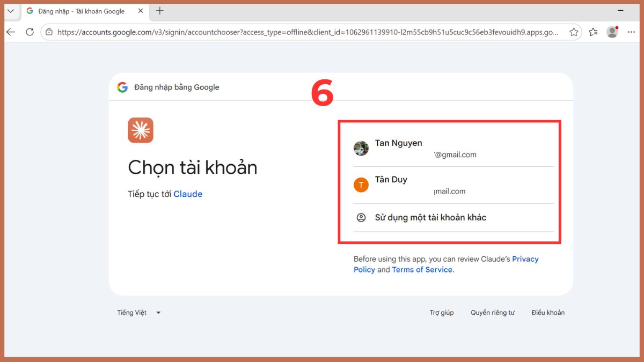
Task: Open the Claude link after Tiếp tục tới
Action: click(188, 194)
